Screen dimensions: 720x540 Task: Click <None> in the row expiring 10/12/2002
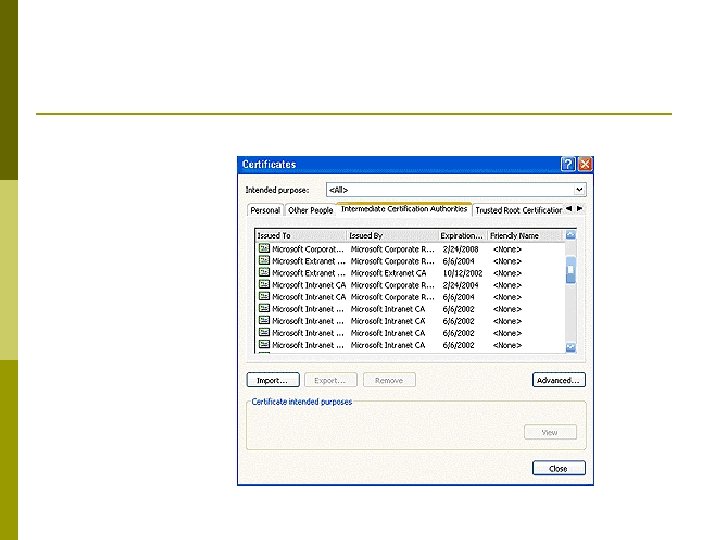507,273
